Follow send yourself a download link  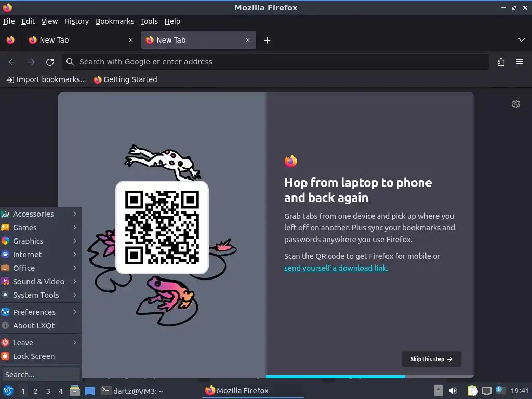point(336,268)
